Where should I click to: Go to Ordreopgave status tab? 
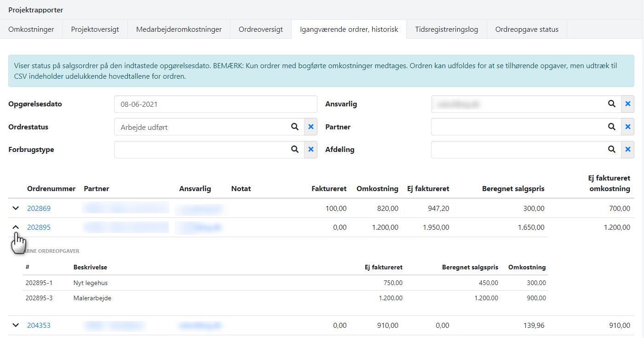tap(527, 29)
